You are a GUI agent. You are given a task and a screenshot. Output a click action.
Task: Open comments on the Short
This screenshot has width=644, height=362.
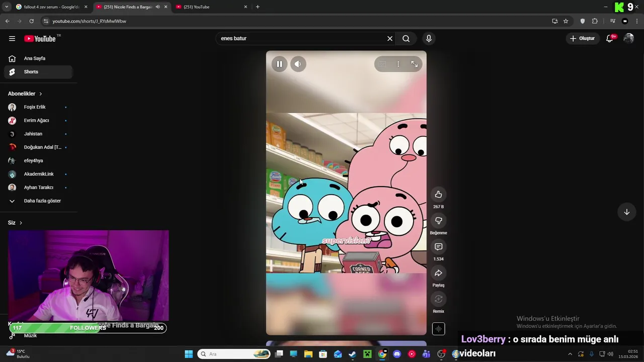438,247
